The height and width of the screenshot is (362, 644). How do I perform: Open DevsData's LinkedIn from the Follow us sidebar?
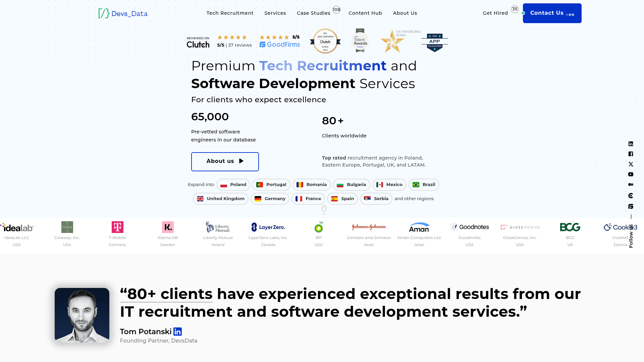(x=631, y=143)
